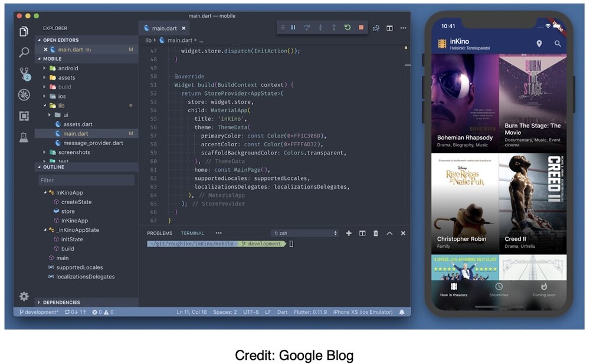Click the notifications bell in status bar
The image size is (590, 364).
(x=402, y=312)
